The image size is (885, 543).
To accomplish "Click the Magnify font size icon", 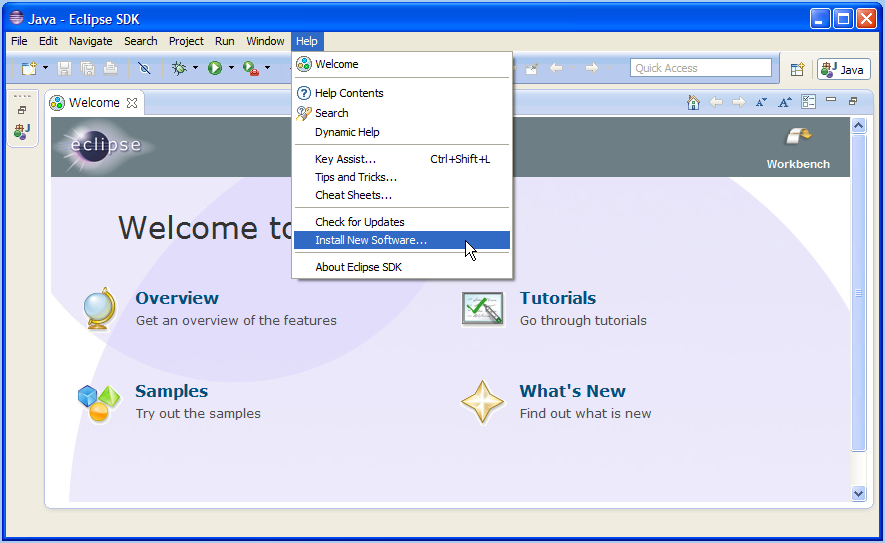I will (785, 102).
